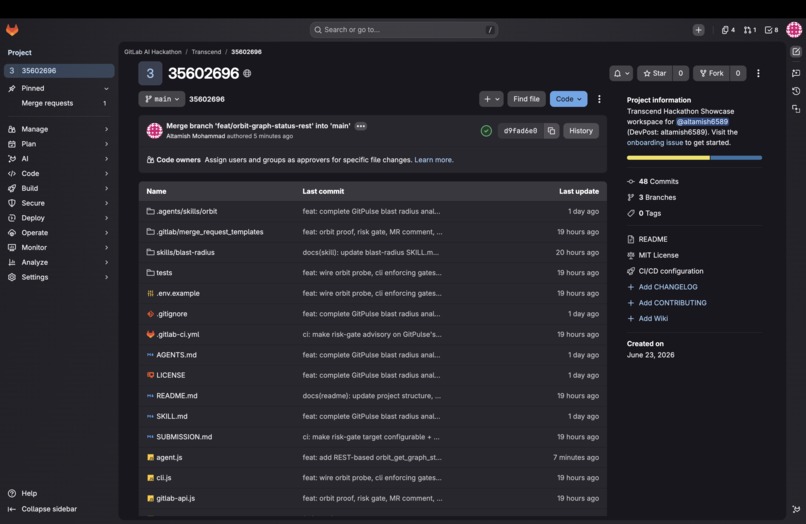
Task: Open the notification bell dropdown
Action: click(x=621, y=74)
